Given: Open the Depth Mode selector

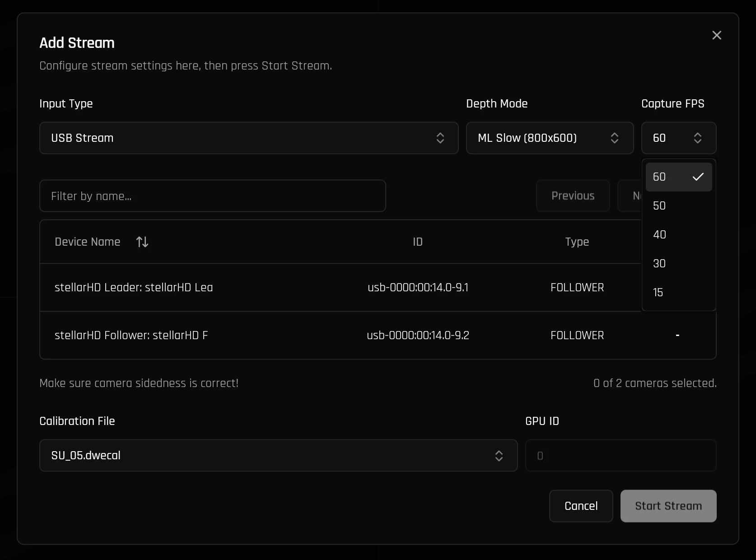Looking at the screenshot, I should tap(550, 138).
